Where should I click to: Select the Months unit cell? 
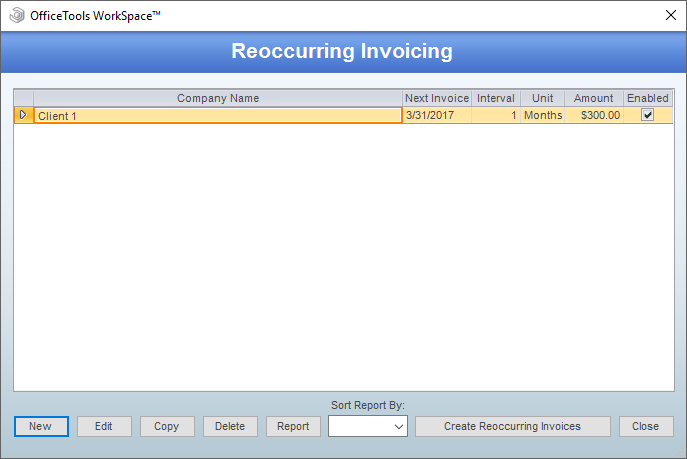click(x=542, y=115)
